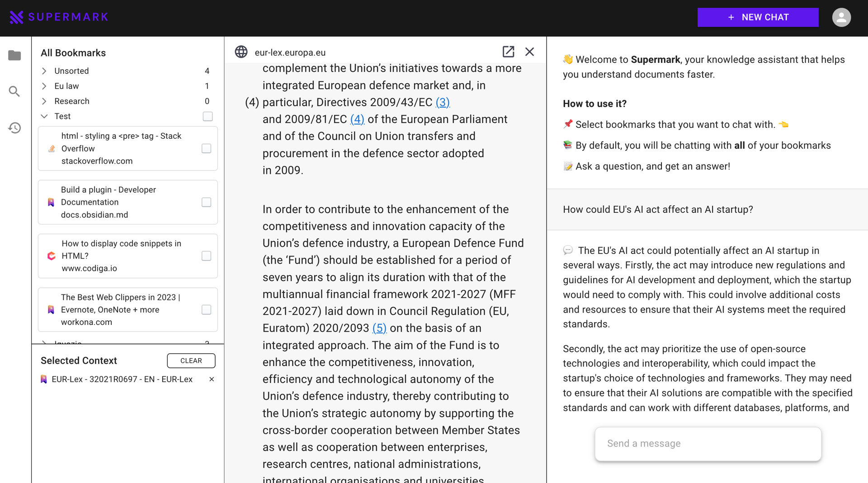The image size is (868, 483).
Task: Click the Send a message field
Action: 708,444
